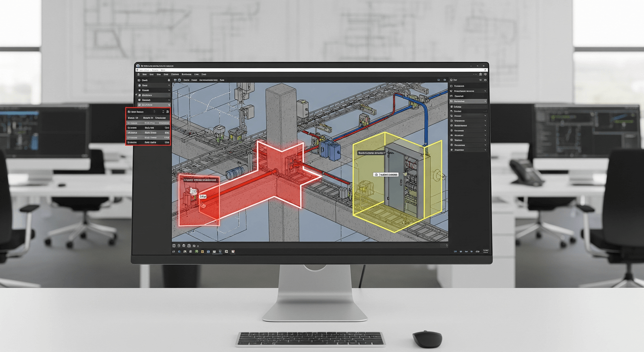The height and width of the screenshot is (352, 644).
Task: Click the rightmost icon in right panel header
Action: [x=485, y=80]
